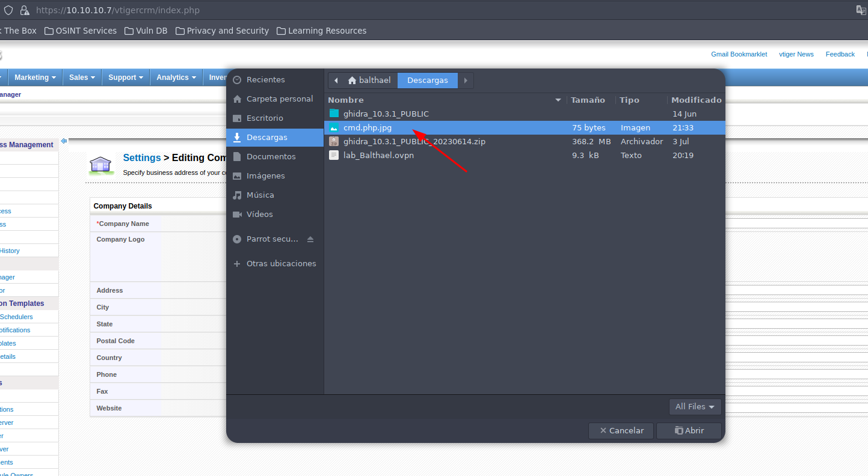Expand the Marketing menu dropdown
Image resolution: width=868 pixels, height=476 pixels.
35,78
